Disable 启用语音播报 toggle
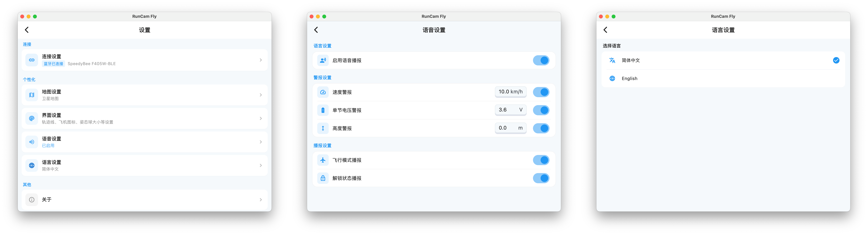The image size is (868, 235). 541,60
